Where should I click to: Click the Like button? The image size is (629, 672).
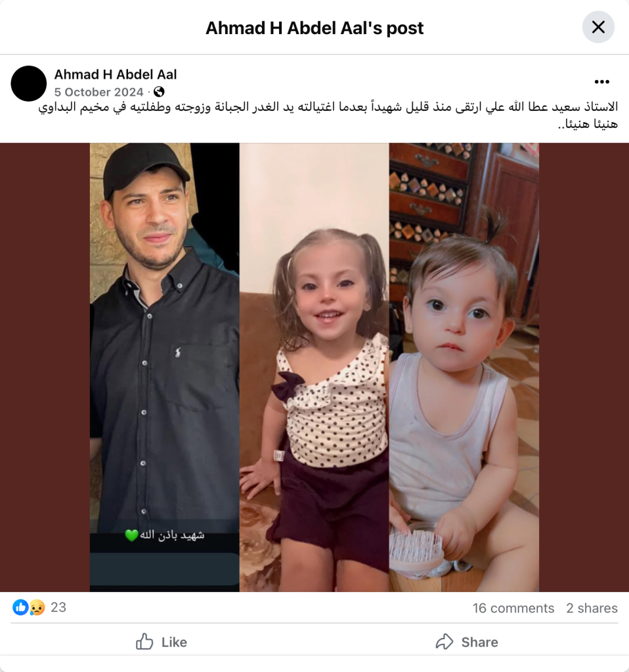click(162, 642)
